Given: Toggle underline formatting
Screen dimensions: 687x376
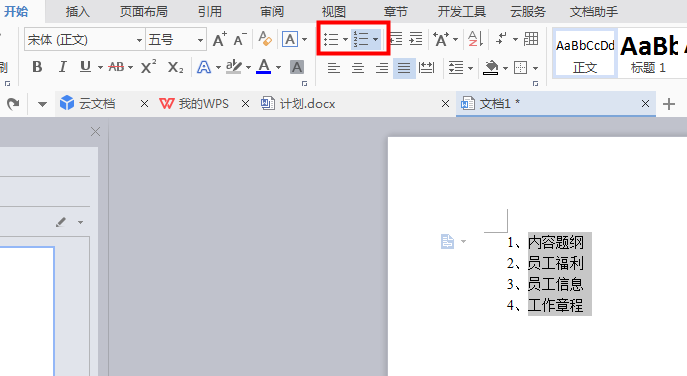Looking at the screenshot, I should 85,67.
